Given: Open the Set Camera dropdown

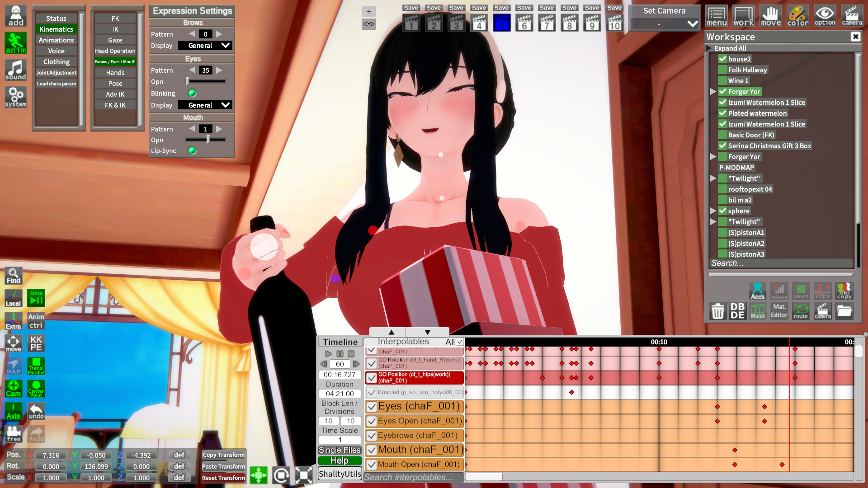Looking at the screenshot, I should (x=665, y=23).
